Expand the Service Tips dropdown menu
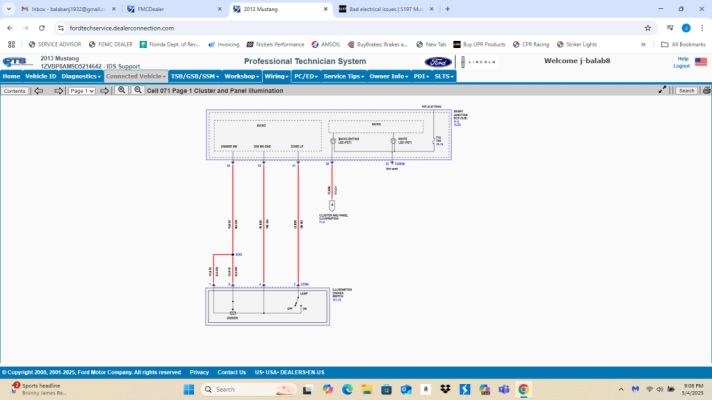712x400 pixels. click(x=344, y=76)
